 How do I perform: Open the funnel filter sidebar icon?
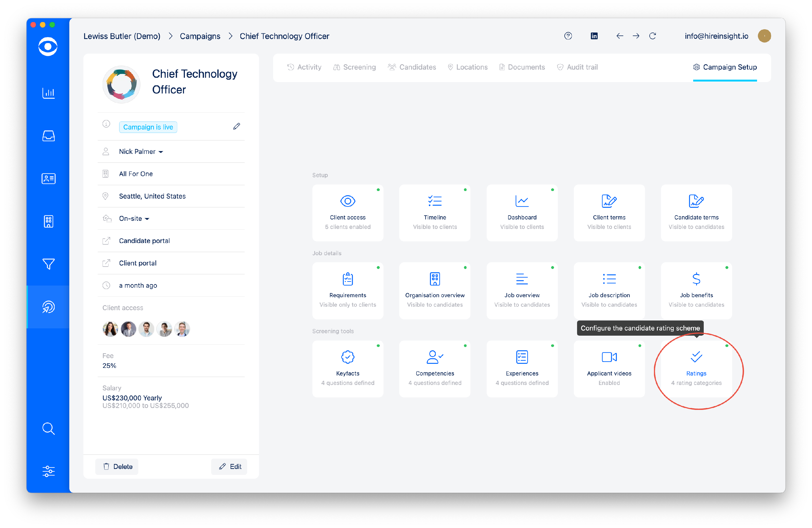tap(48, 264)
